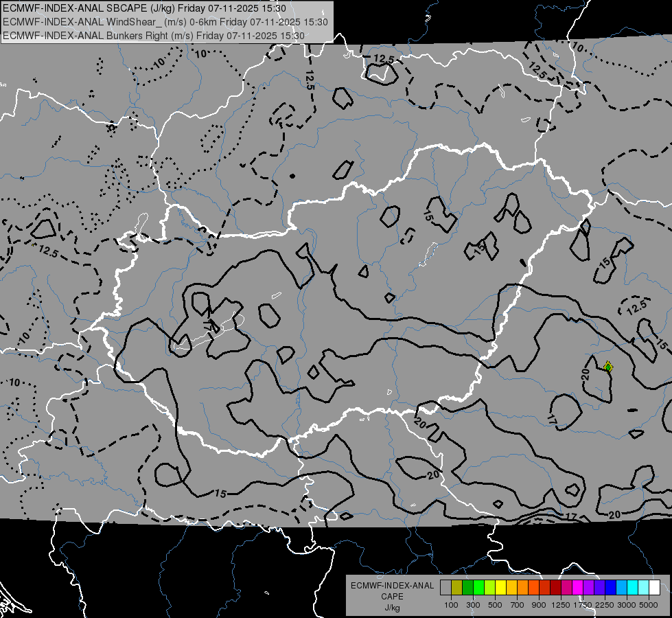The height and width of the screenshot is (618, 672).
Task: Select the yellow-green legend swatch
Action: [x=490, y=587]
